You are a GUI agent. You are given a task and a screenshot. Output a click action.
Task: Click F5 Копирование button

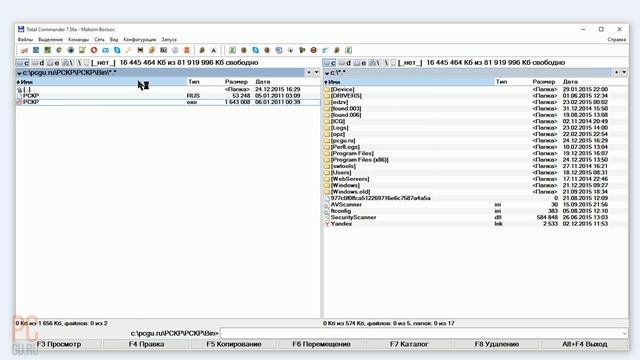click(234, 344)
